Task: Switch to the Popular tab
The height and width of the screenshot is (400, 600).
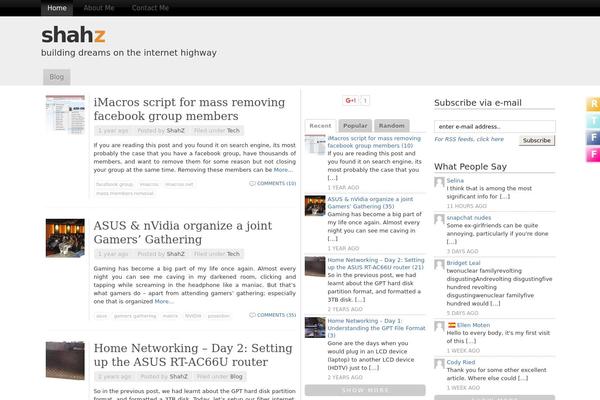Action: point(355,126)
